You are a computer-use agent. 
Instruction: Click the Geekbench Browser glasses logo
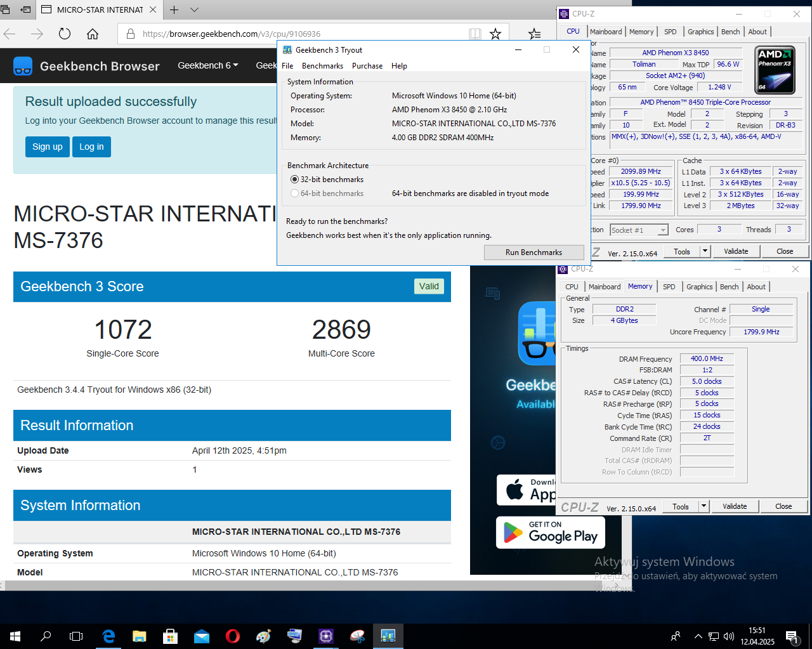click(x=23, y=66)
